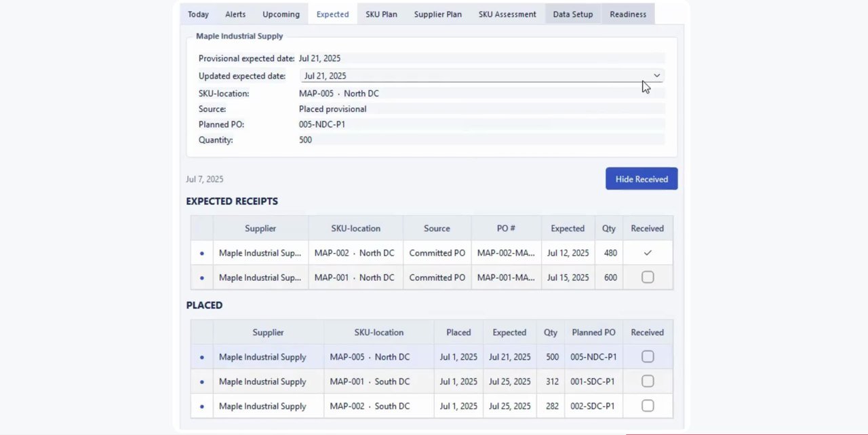The width and height of the screenshot is (868, 435).
Task: Click the Placed column header
Action: (458, 333)
